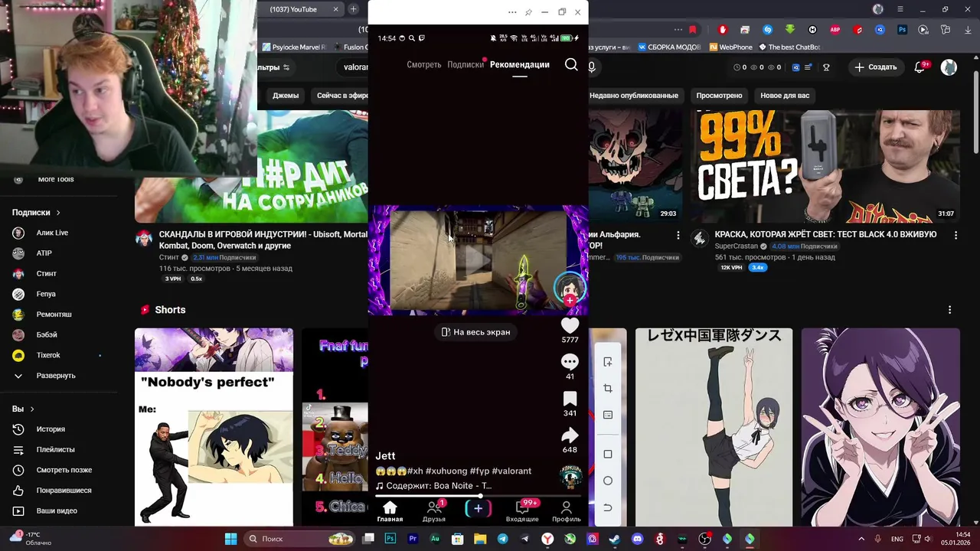980x551 pixels.
Task: Open YouTube account avatar menu
Action: (x=949, y=67)
